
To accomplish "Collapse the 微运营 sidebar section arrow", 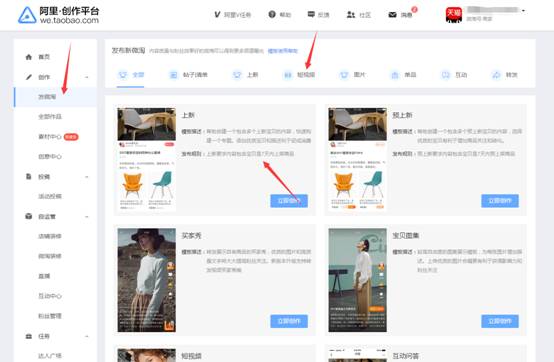I will [87, 216].
